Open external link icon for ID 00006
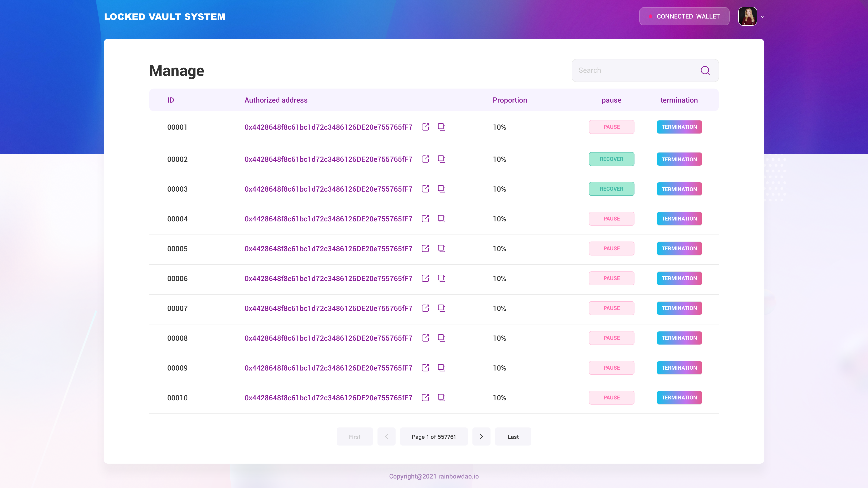Screen dimensions: 868x488 (x=425, y=279)
